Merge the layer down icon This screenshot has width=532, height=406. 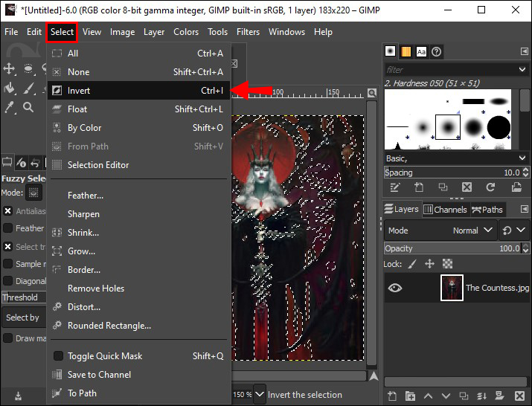tap(481, 396)
